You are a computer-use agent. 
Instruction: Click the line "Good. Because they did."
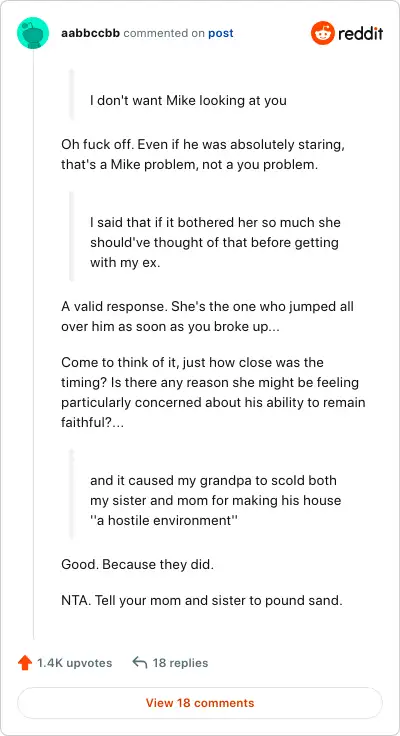click(x=138, y=564)
